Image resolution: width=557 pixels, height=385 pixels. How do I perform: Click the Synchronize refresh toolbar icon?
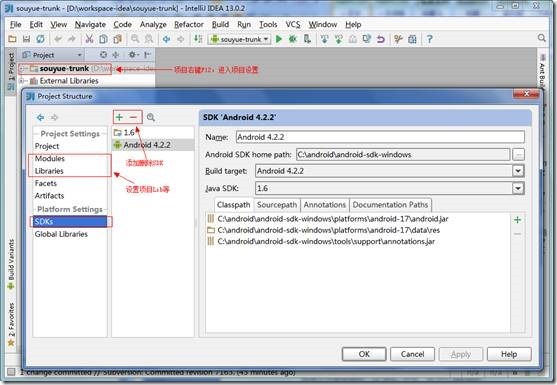coord(40,39)
